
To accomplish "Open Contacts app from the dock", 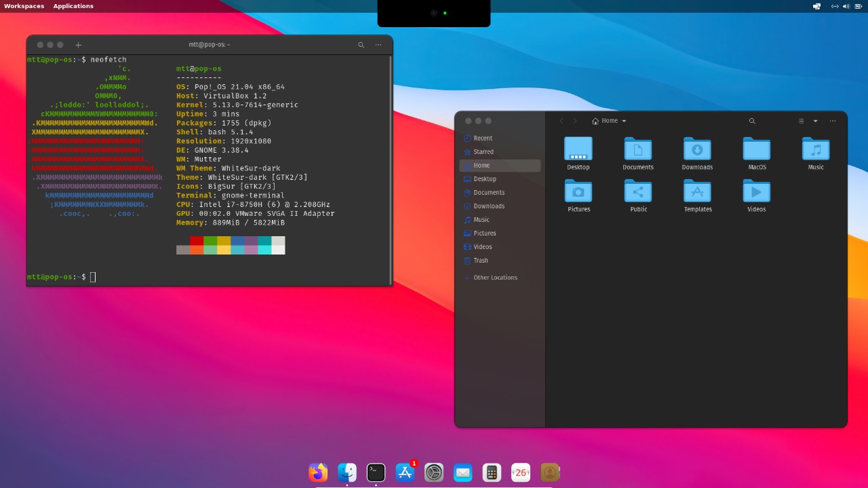I will [x=550, y=472].
